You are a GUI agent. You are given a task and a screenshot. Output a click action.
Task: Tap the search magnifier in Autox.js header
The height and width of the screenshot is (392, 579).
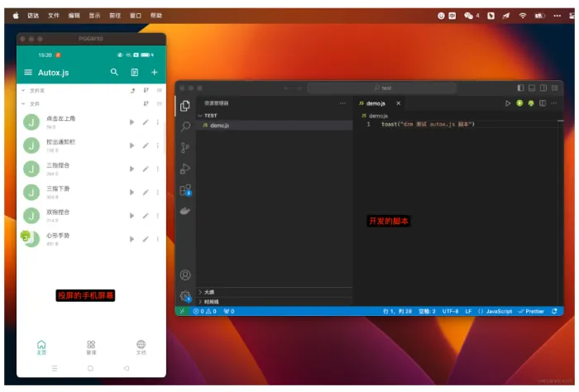pyautogui.click(x=115, y=73)
